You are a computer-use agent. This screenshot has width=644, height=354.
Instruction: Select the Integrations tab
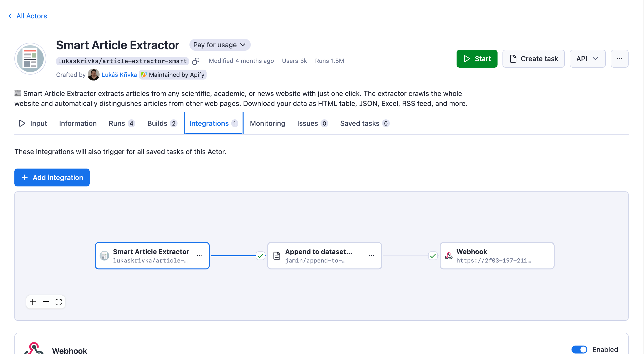pos(214,123)
